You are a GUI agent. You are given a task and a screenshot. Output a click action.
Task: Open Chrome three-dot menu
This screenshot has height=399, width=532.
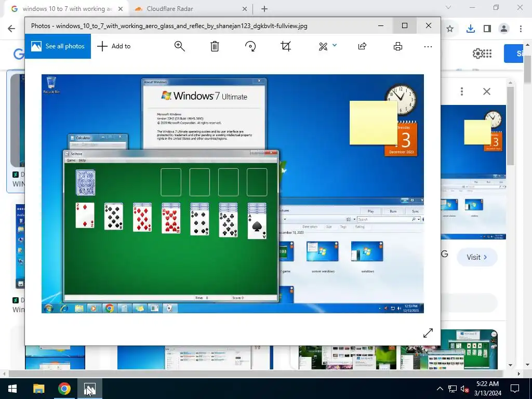pos(521,29)
